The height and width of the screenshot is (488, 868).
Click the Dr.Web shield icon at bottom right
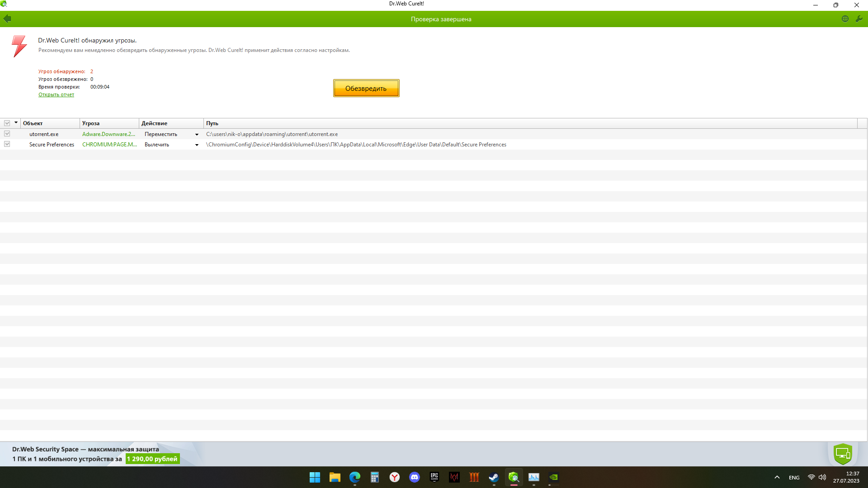point(843,454)
